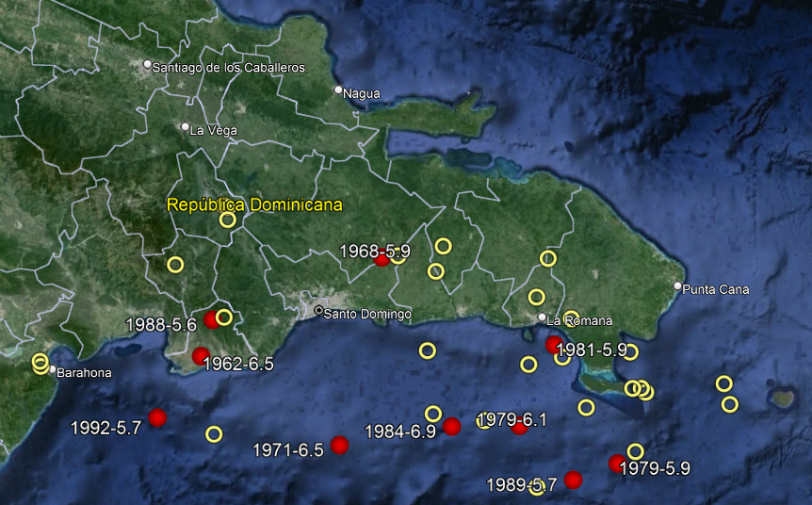Click yellow circle overlapping La Romana label
The height and width of the screenshot is (505, 812).
click(571, 319)
